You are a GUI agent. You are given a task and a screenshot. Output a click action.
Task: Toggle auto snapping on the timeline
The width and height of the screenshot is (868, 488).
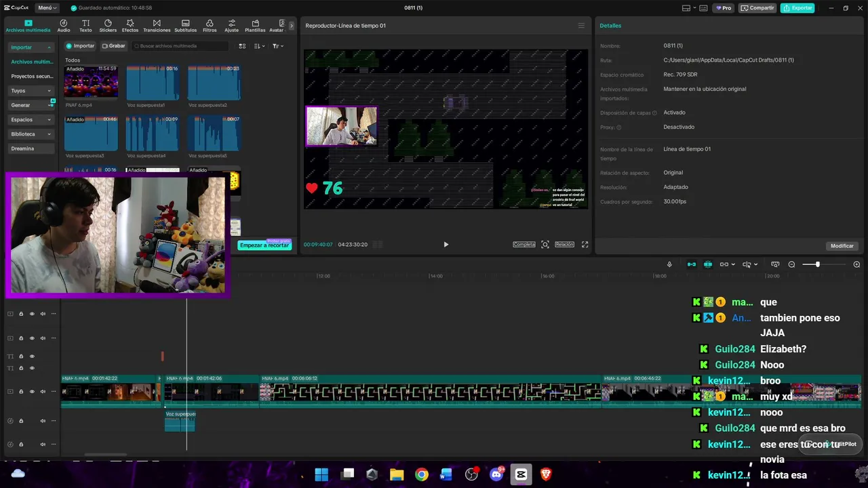tap(708, 264)
